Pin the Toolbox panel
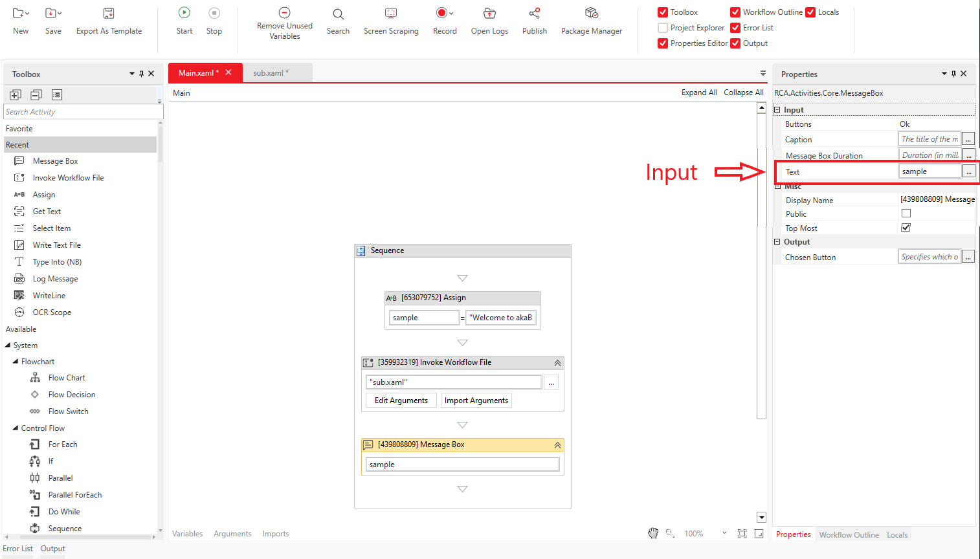980x559 pixels. (x=141, y=74)
